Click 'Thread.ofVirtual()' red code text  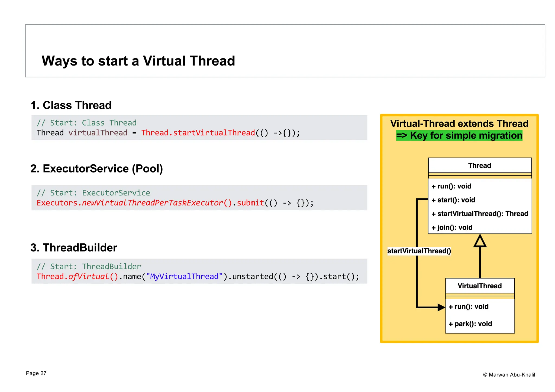78,276
